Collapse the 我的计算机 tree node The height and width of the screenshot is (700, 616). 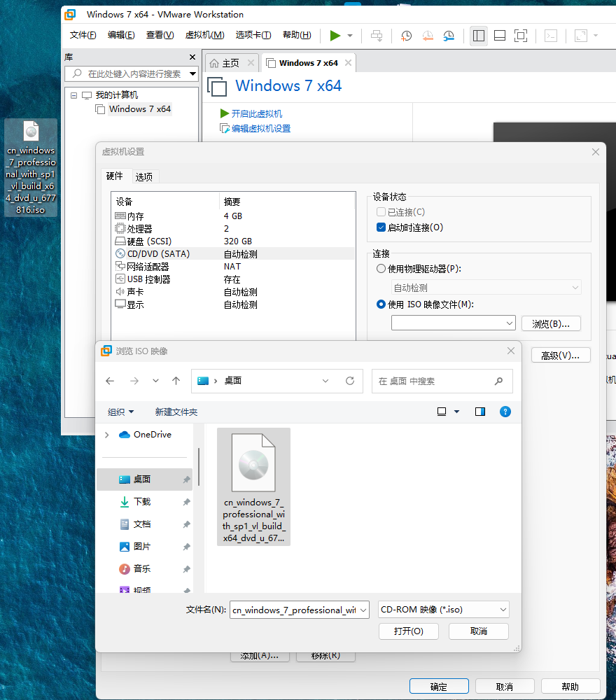click(73, 95)
